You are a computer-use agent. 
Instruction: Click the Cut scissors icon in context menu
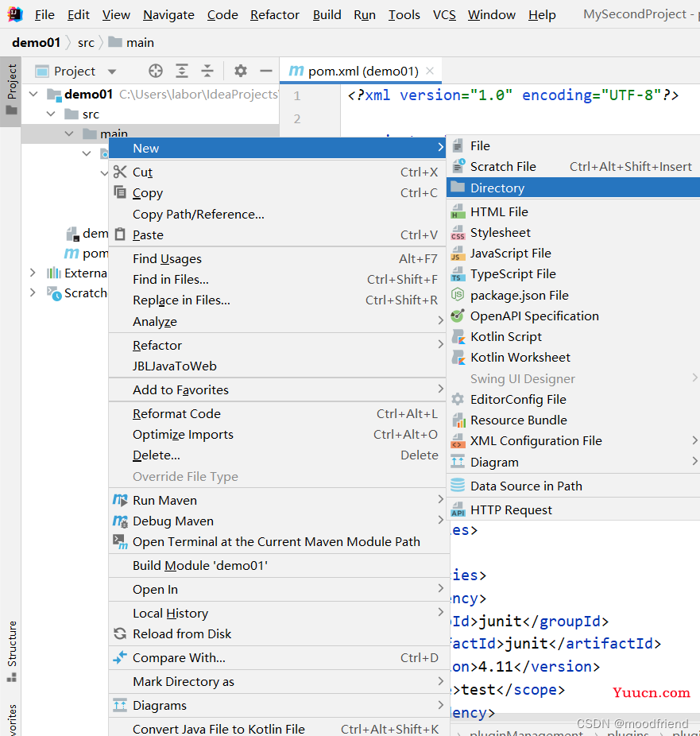[120, 172]
